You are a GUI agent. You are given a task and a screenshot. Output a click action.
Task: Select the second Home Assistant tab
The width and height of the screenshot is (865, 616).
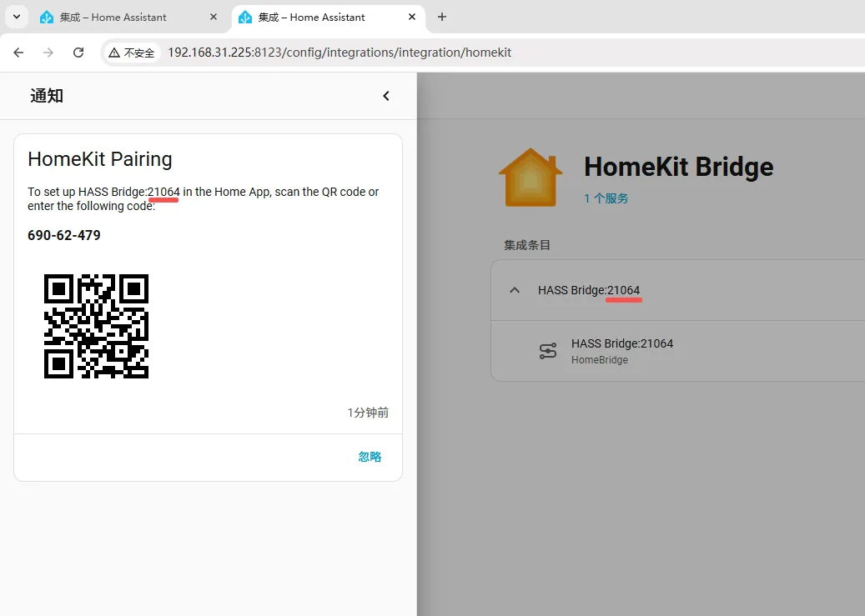328,18
